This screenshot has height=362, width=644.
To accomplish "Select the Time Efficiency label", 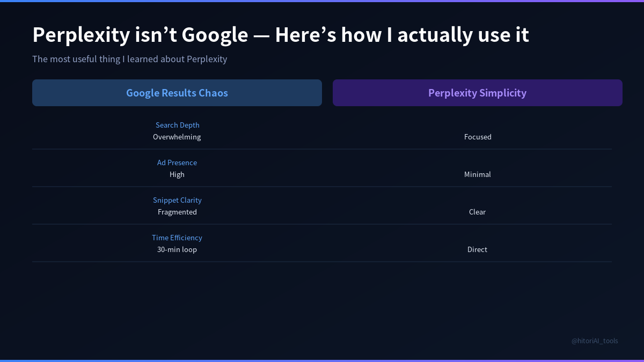I will [177, 238].
